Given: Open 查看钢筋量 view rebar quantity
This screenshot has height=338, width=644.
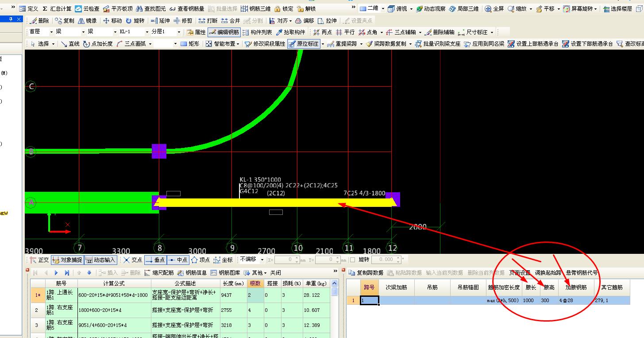Looking at the screenshot, I should pyautogui.click(x=187, y=8).
